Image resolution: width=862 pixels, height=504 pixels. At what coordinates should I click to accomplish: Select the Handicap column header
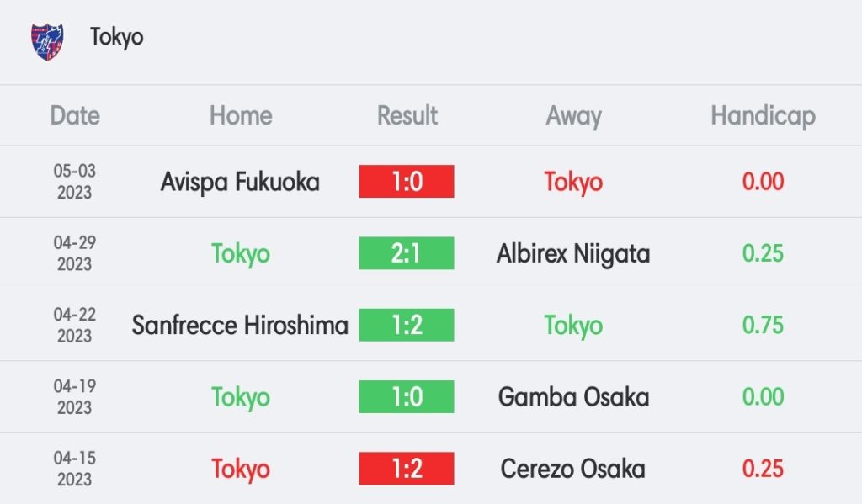(x=763, y=115)
